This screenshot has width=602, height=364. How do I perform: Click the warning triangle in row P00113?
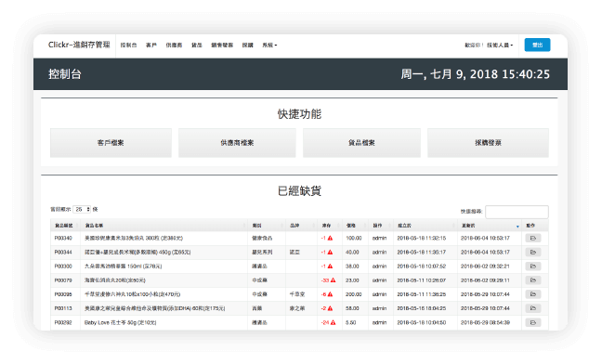pyautogui.click(x=330, y=308)
